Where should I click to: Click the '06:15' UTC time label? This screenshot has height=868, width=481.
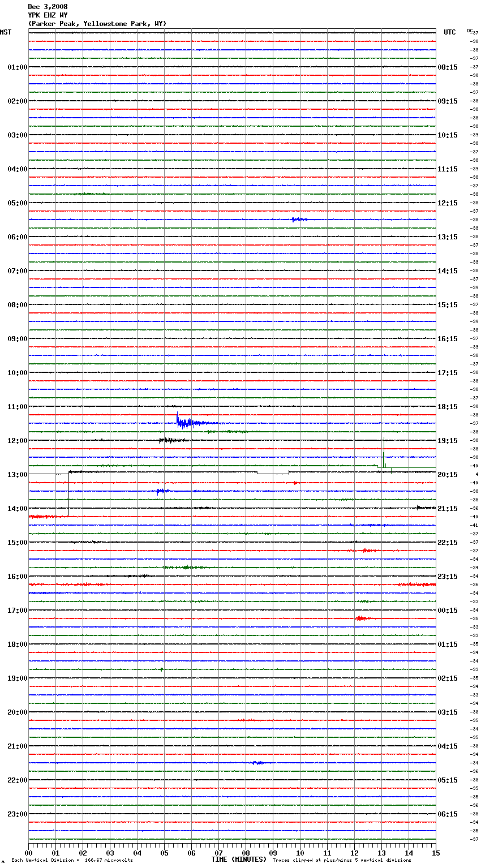tap(448, 814)
